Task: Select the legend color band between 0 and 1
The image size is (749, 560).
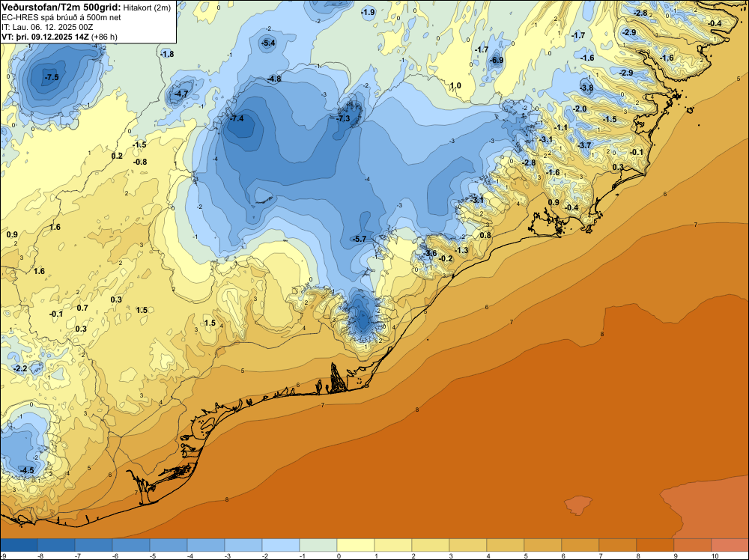Action: click(x=355, y=545)
